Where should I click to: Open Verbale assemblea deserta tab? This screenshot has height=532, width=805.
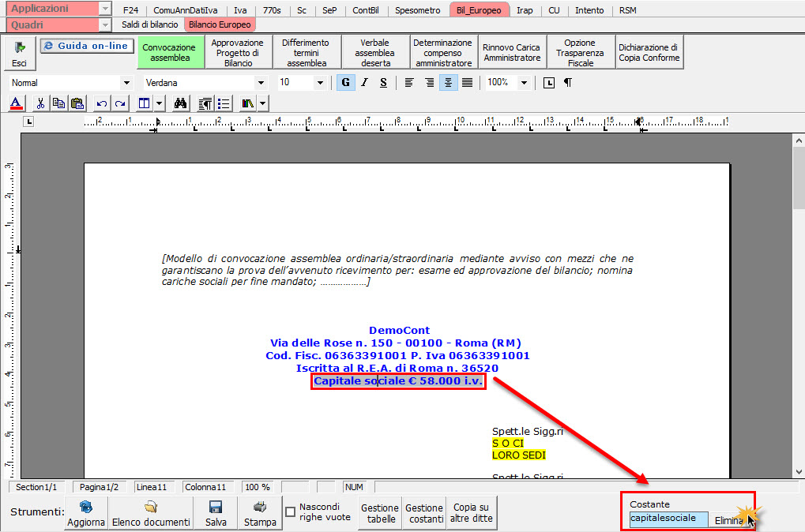pyautogui.click(x=375, y=52)
